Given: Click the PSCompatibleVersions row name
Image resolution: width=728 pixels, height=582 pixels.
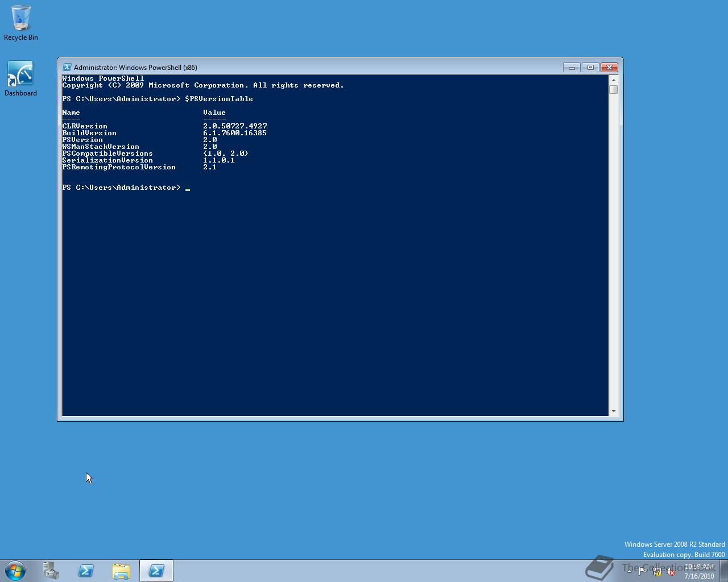Looking at the screenshot, I should [x=107, y=153].
